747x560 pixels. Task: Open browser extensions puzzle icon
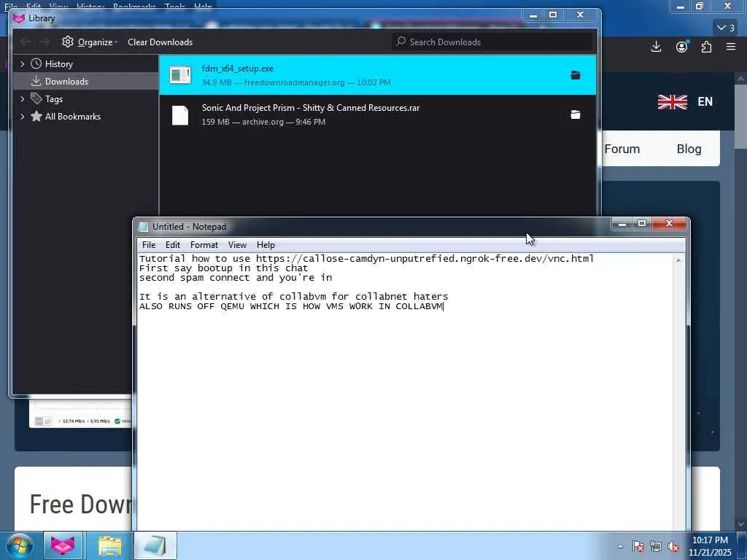pos(706,47)
